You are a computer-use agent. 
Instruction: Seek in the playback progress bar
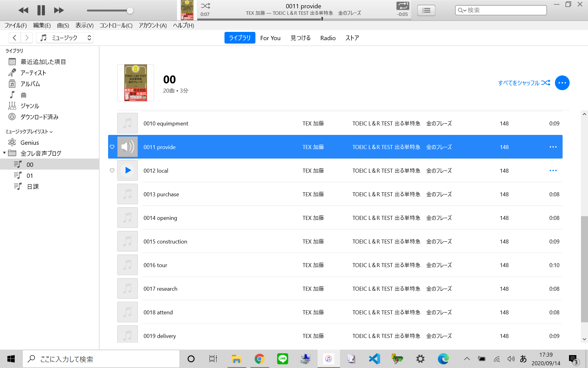[304, 19]
